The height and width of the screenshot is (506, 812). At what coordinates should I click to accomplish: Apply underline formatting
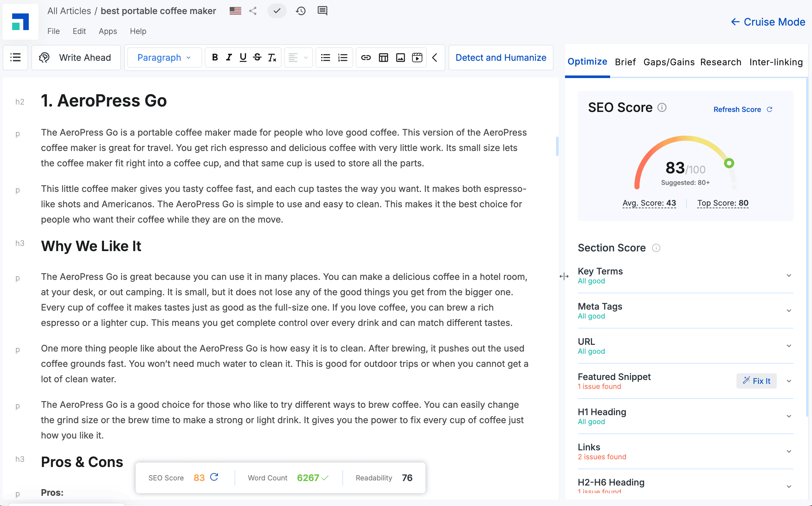click(x=243, y=58)
